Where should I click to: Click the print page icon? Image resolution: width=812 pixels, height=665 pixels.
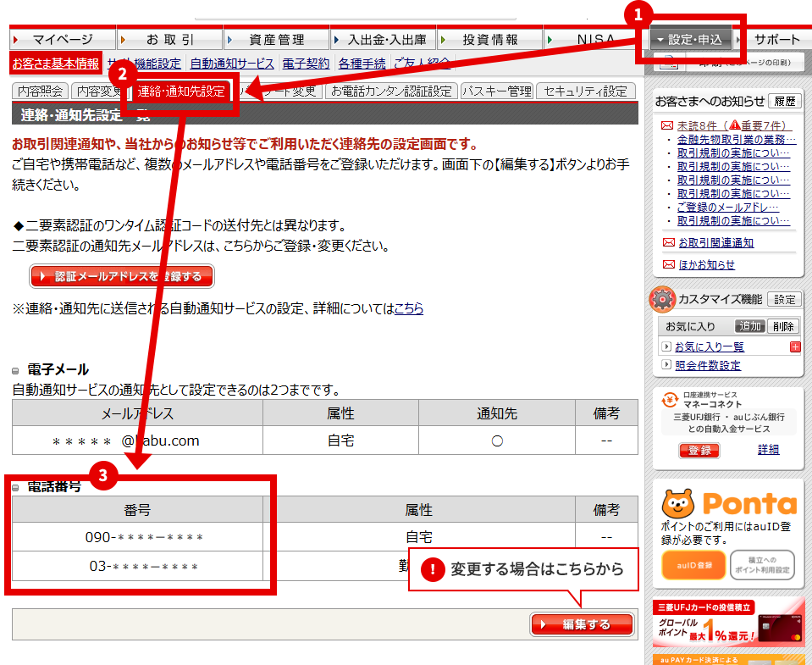(669, 63)
